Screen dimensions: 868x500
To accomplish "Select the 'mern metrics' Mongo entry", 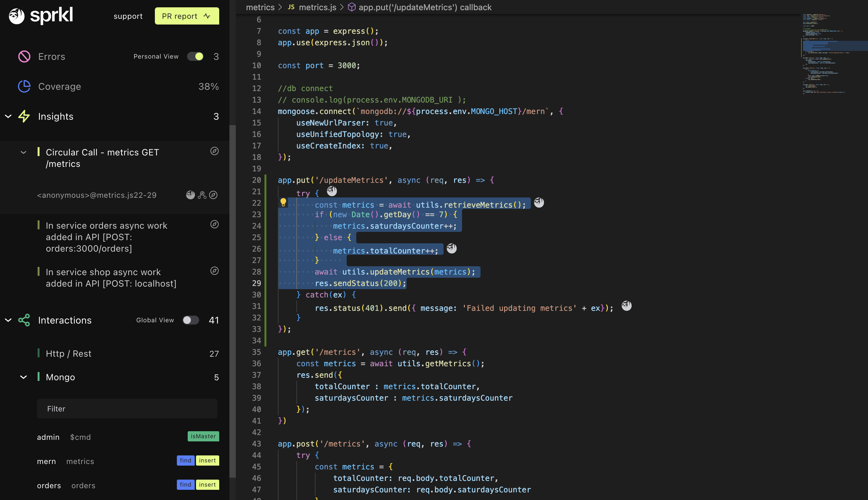I will 65,461.
